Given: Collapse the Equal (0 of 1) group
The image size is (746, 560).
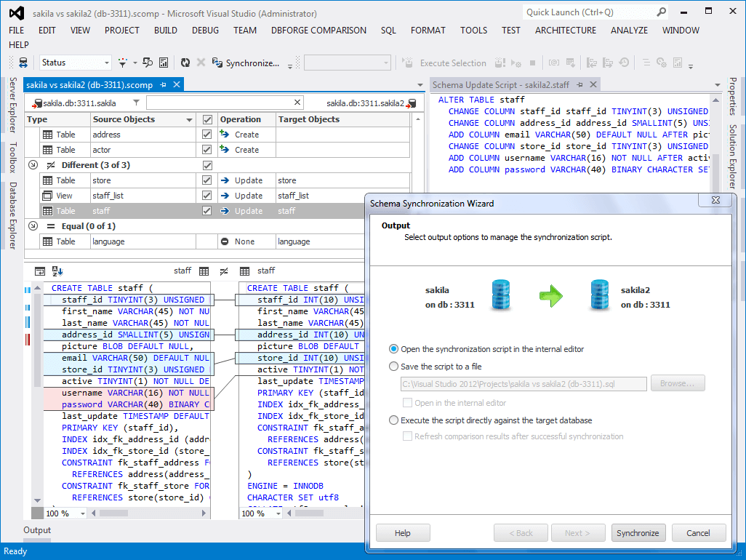Looking at the screenshot, I should [x=33, y=226].
